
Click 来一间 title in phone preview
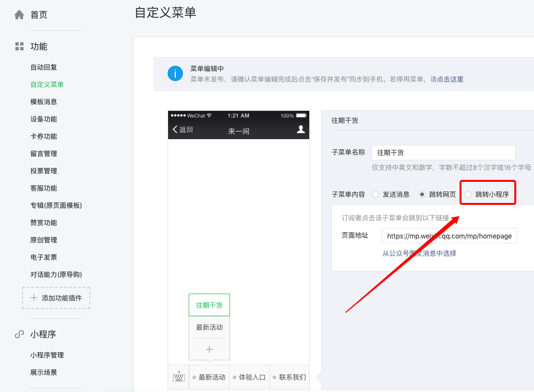click(239, 131)
